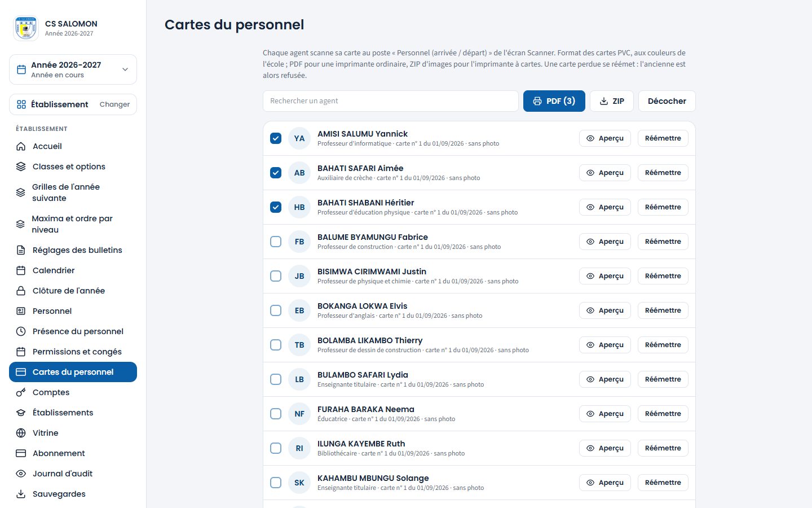Click the home icon beside Accueil

[x=21, y=146]
